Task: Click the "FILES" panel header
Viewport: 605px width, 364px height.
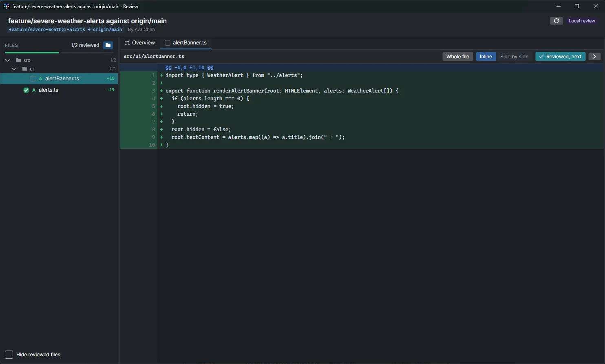Action: coord(11,45)
